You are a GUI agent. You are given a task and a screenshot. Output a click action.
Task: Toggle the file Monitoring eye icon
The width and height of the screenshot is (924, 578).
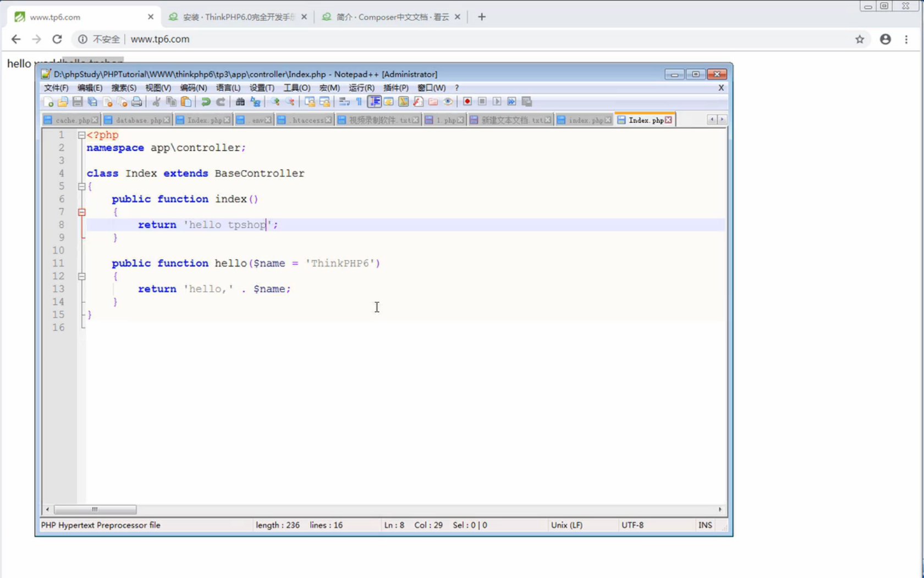448,102
